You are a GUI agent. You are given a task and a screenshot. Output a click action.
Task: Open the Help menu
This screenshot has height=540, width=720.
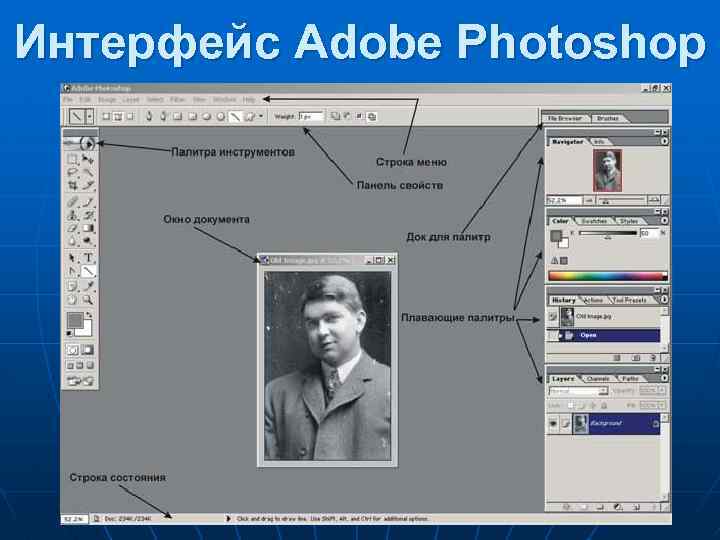point(248,100)
